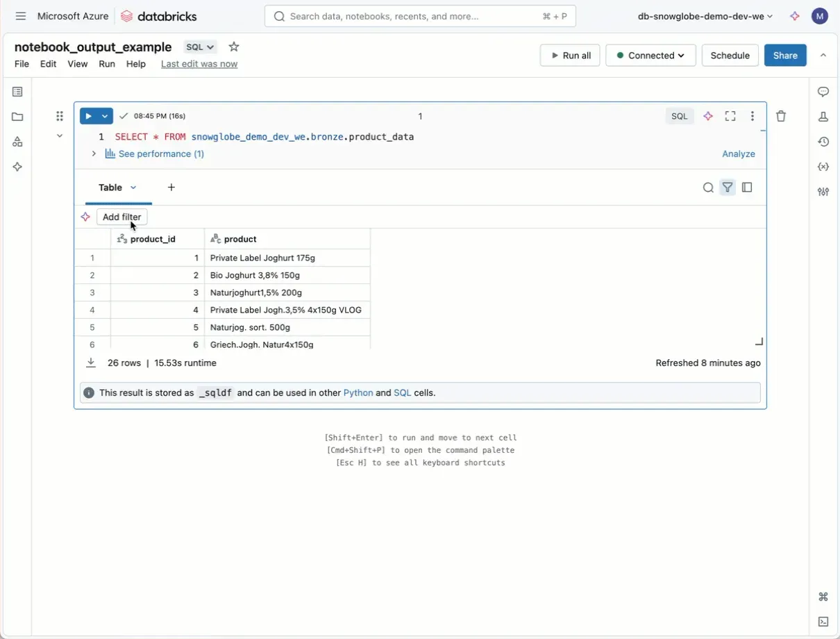840x639 pixels.
Task: Click the product_id column header
Action: (158, 239)
